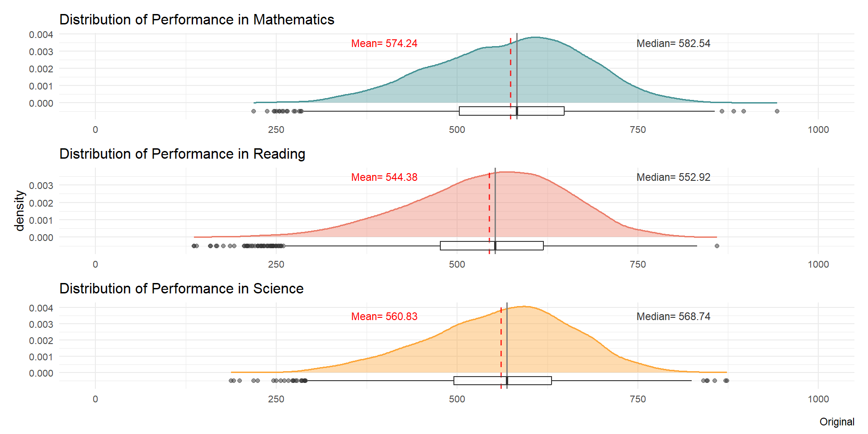
Task: Click the Median= 552.92 annotation
Action: (x=673, y=177)
